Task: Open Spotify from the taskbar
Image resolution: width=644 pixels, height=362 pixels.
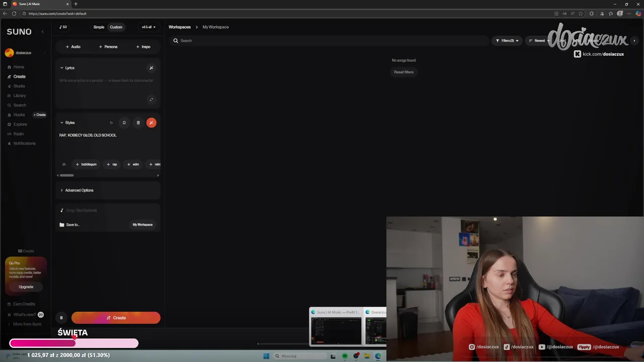Action: click(345, 356)
